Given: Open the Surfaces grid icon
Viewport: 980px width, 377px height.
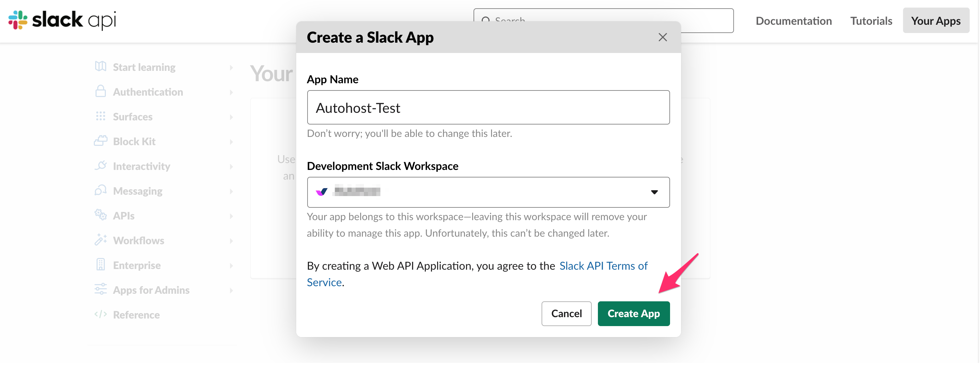Looking at the screenshot, I should 100,117.
